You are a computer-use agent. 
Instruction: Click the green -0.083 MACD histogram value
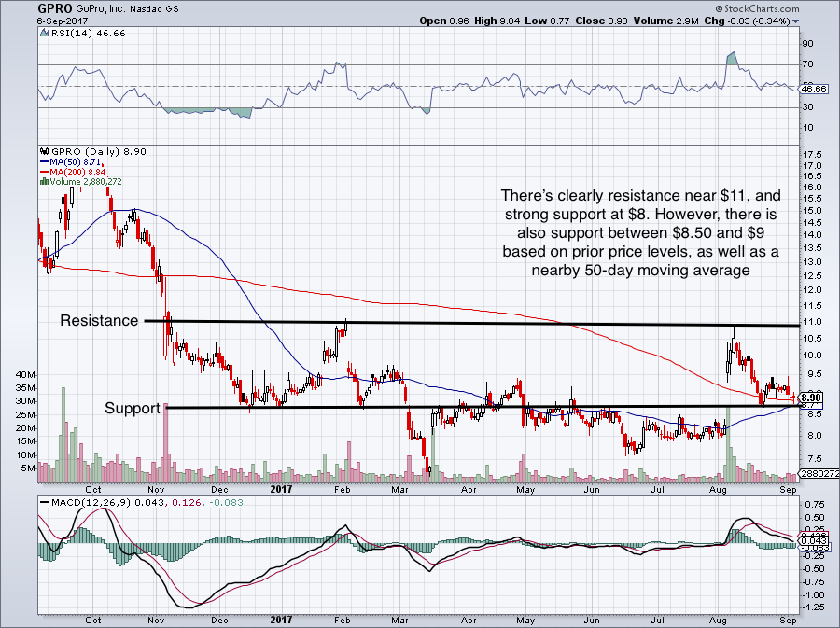point(226,503)
